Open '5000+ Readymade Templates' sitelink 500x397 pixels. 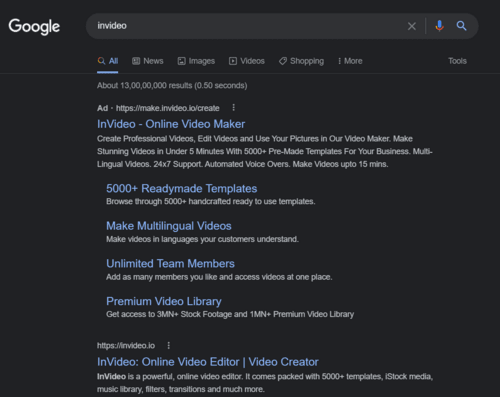(x=182, y=188)
